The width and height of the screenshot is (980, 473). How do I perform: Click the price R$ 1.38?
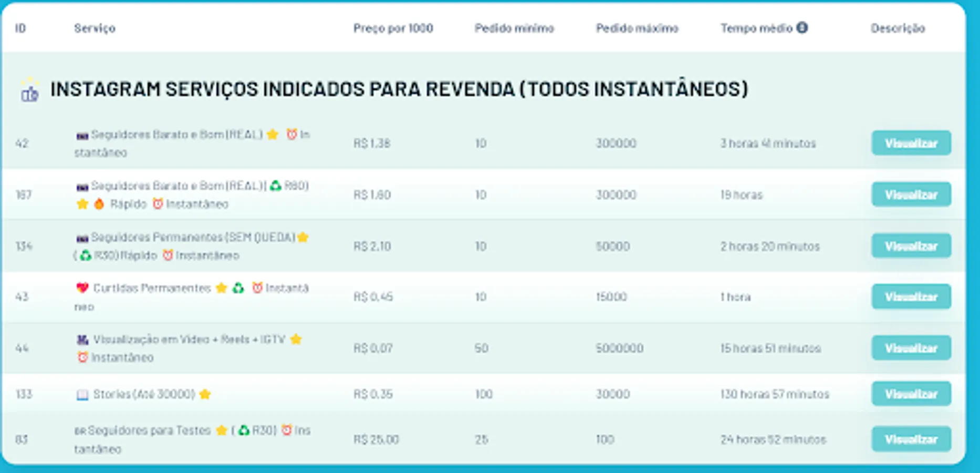(372, 143)
